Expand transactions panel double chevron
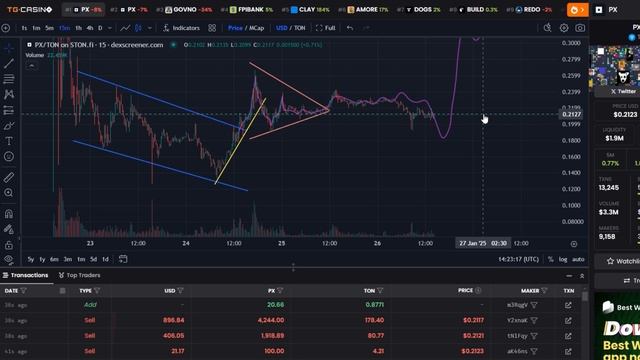Viewport: 640px width, 360px height. [582, 276]
